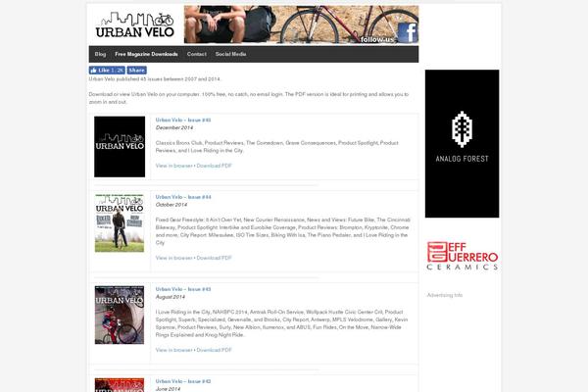
Task: Click the header bicycle banner image
Action: tap(301, 24)
